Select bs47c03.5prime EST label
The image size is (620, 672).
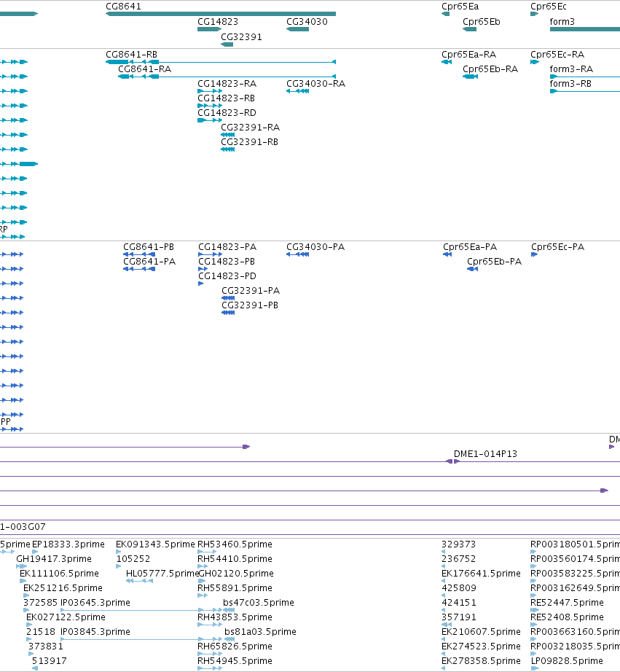pyautogui.click(x=259, y=603)
